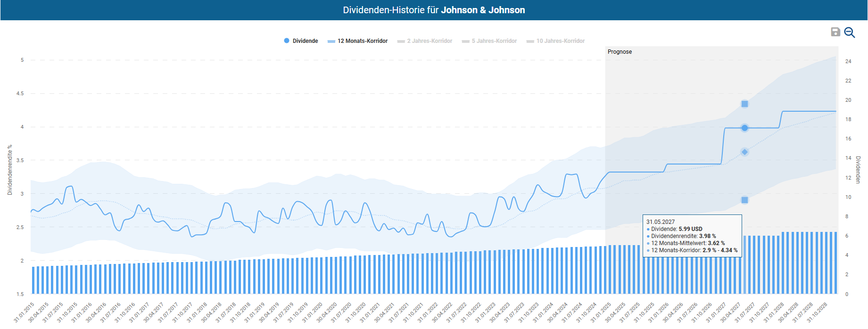This screenshot has width=868, height=329.
Task: Click the Prognose label in forecast area
Action: (x=620, y=52)
